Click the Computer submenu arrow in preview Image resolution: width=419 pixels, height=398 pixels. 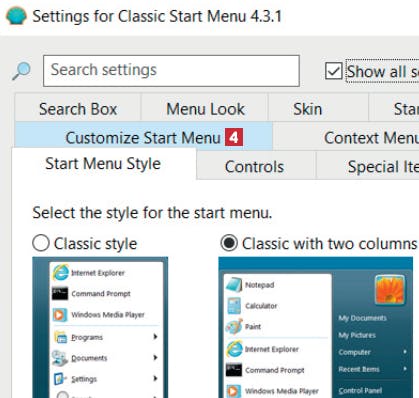[405, 352]
